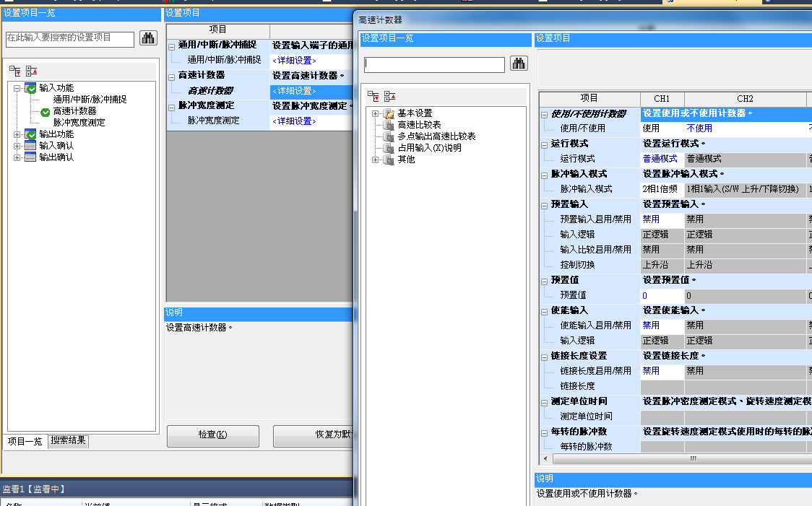Switch to the 搜索结果 tab
This screenshot has height=506, width=812.
(x=69, y=440)
